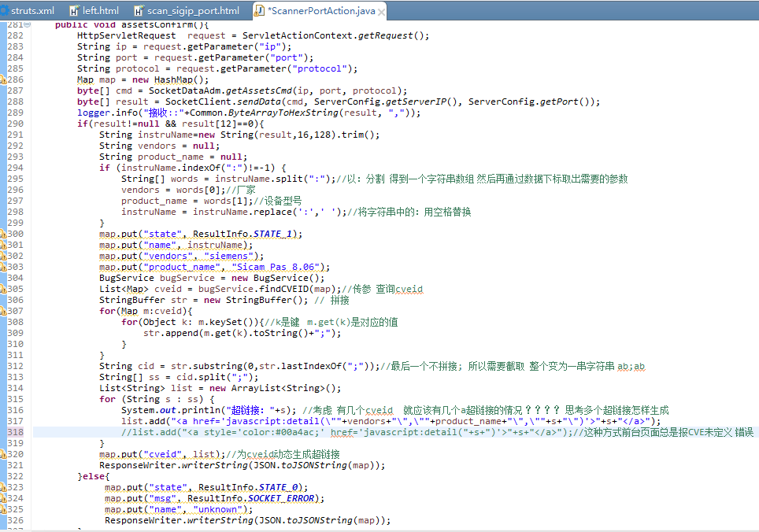Click the warning marker on line 323
The image size is (759, 532).
[x=3, y=487]
